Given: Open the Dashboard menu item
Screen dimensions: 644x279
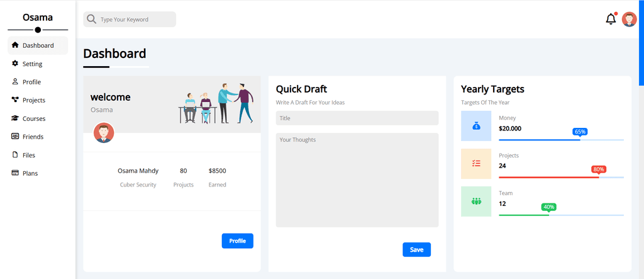Looking at the screenshot, I should [38, 45].
